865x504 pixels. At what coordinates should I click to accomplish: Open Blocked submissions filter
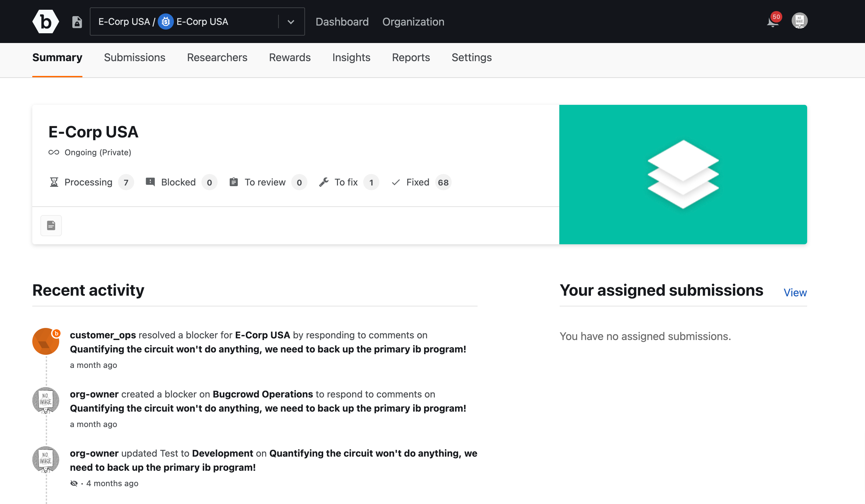pyautogui.click(x=178, y=182)
